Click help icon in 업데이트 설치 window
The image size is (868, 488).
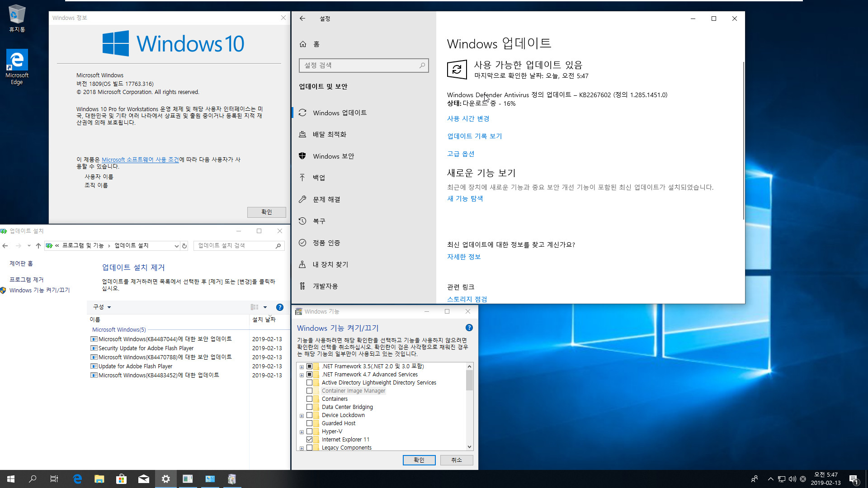pos(280,307)
